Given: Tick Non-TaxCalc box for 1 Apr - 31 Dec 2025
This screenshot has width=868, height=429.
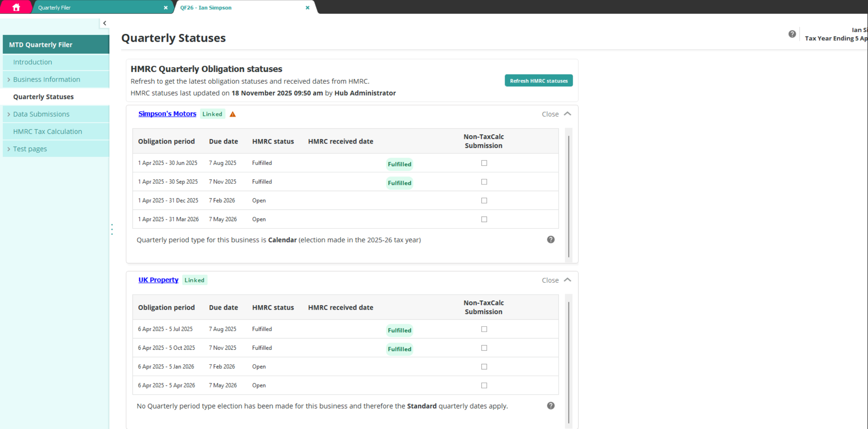Looking at the screenshot, I should pyautogui.click(x=484, y=201).
